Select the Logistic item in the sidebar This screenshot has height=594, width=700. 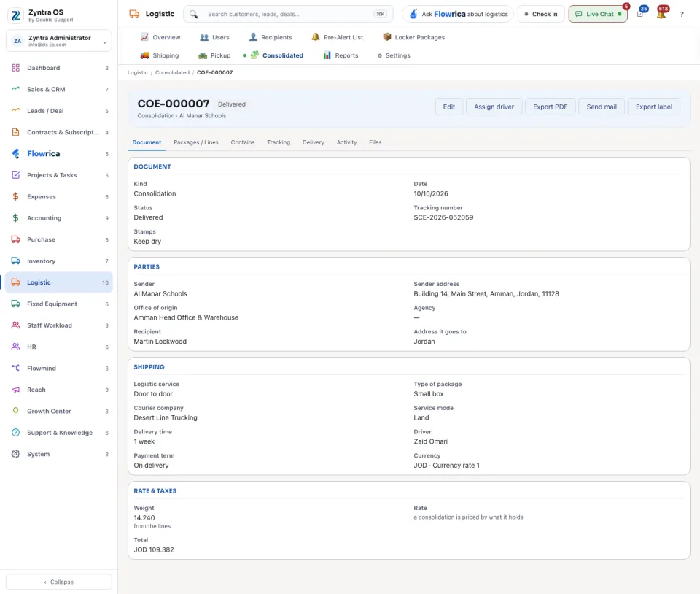[x=59, y=282]
